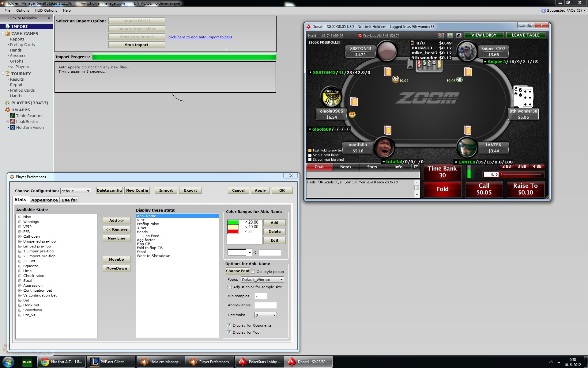Click the add auto import folders link
The image size is (588, 368).
pos(200,37)
